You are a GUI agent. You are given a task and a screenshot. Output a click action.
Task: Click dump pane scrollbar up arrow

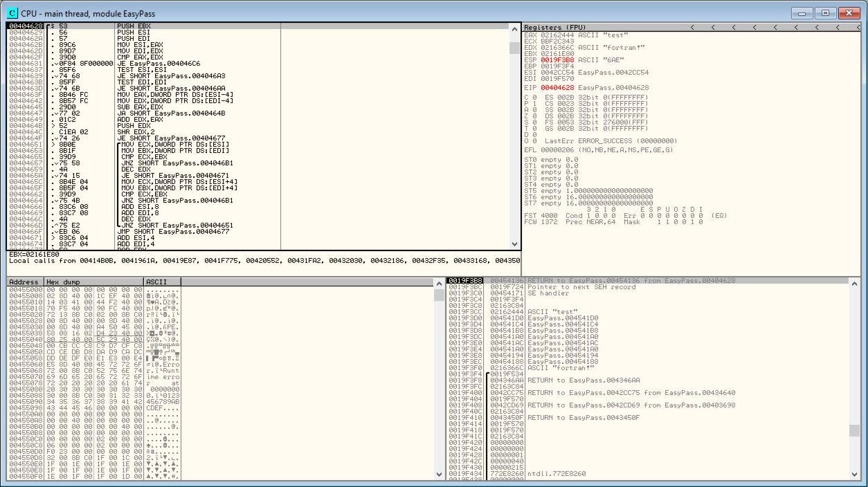pyautogui.click(x=439, y=284)
